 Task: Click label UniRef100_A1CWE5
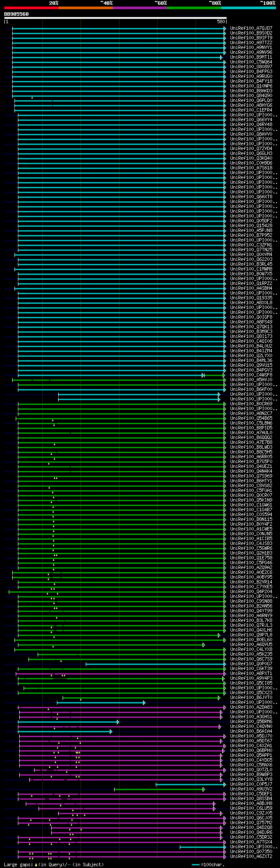(x=251, y=529)
